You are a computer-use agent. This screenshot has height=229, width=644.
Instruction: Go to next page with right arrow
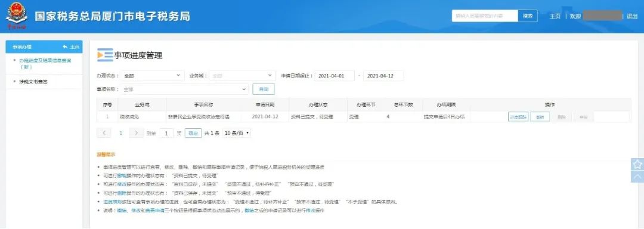click(x=137, y=133)
